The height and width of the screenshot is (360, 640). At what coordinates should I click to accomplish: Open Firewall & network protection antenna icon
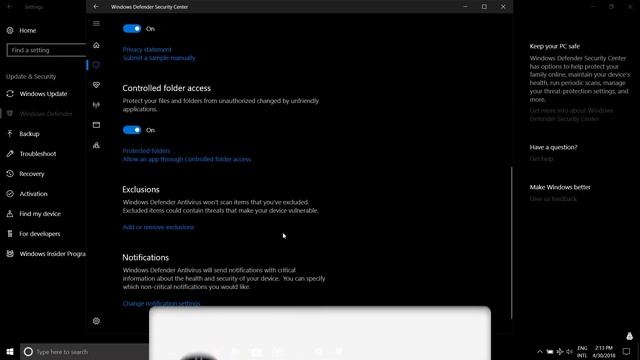[96, 105]
